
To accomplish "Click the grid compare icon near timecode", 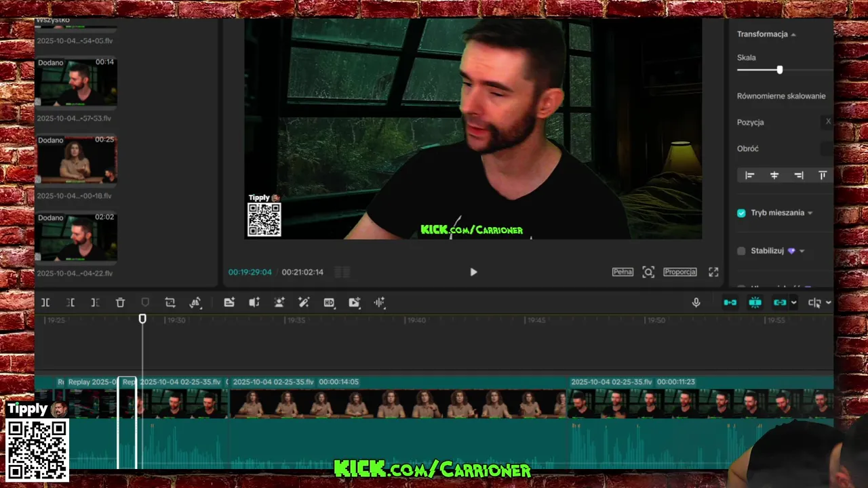I will [x=342, y=272].
